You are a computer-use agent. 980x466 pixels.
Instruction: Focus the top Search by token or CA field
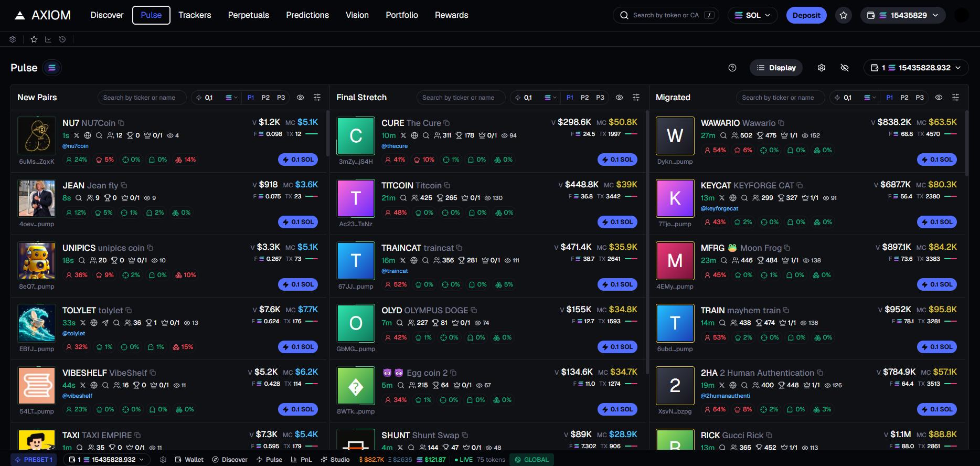click(x=666, y=15)
